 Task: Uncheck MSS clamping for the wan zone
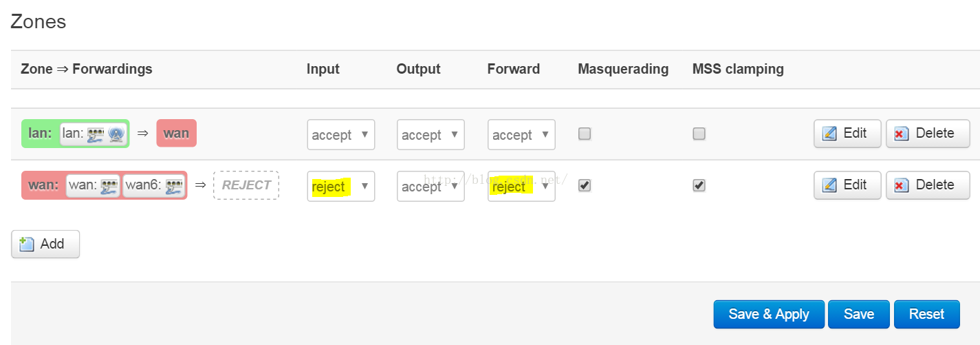(699, 185)
